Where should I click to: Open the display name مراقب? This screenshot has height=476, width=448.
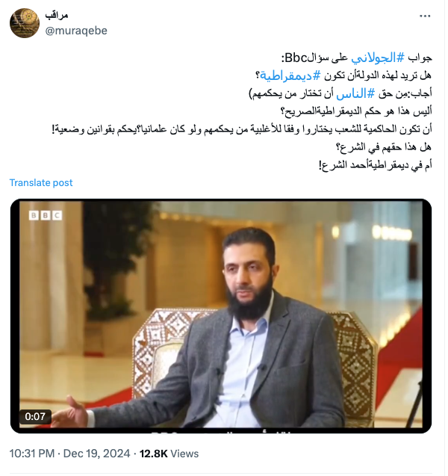pyautogui.click(x=57, y=15)
